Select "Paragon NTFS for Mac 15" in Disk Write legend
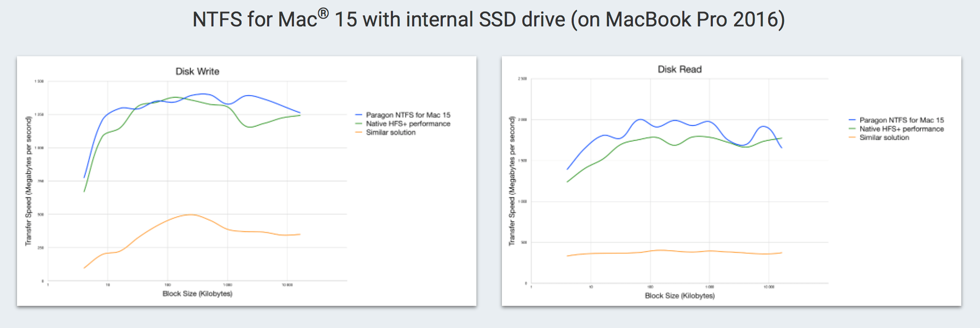 [408, 115]
